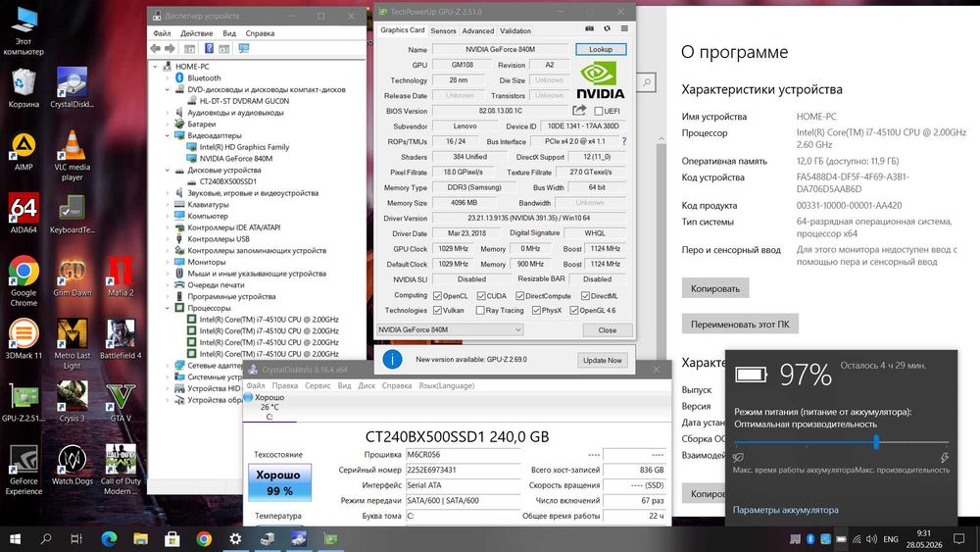Open the Recycle Bin (Корзина) icon
The image size is (980, 552).
point(24,87)
